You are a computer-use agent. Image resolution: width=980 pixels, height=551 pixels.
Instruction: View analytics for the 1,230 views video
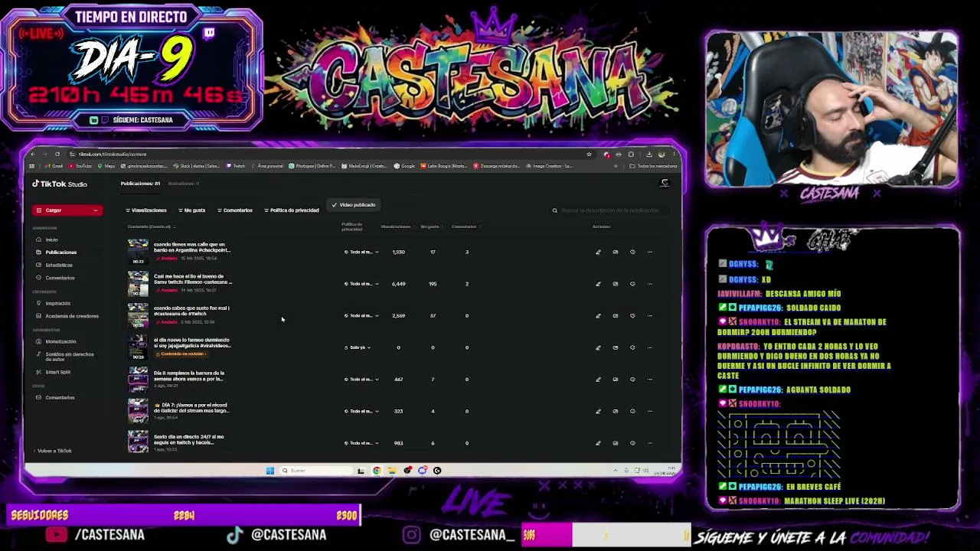click(x=616, y=252)
